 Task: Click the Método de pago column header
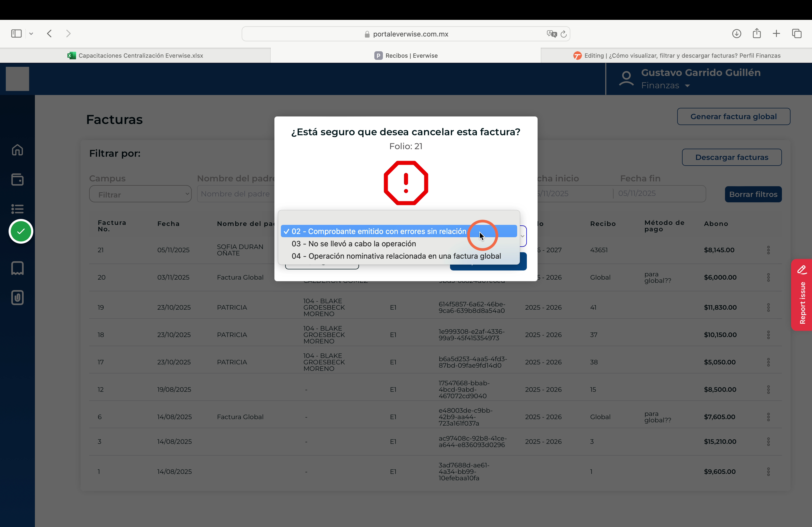tap(664, 226)
